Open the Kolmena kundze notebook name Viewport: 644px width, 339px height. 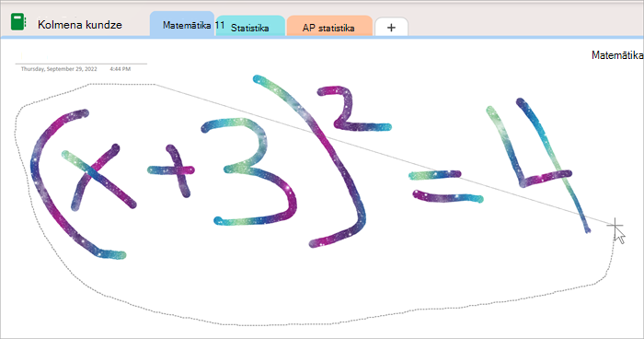(x=80, y=25)
